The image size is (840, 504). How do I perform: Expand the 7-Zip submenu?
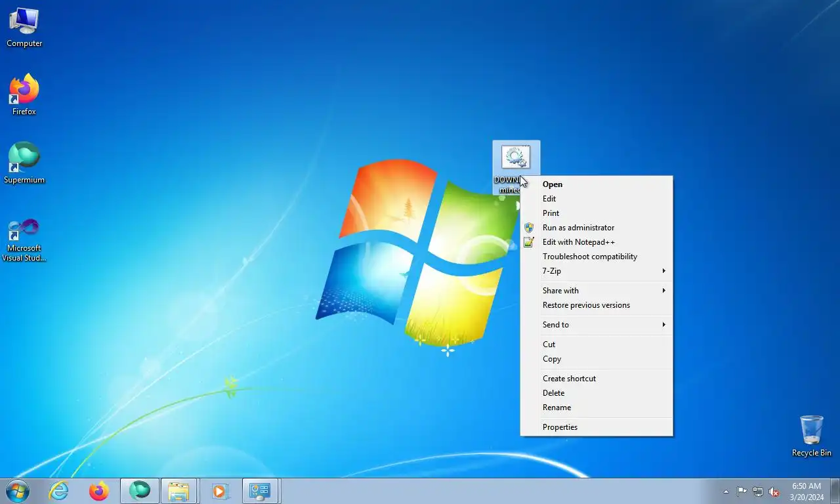pos(597,271)
